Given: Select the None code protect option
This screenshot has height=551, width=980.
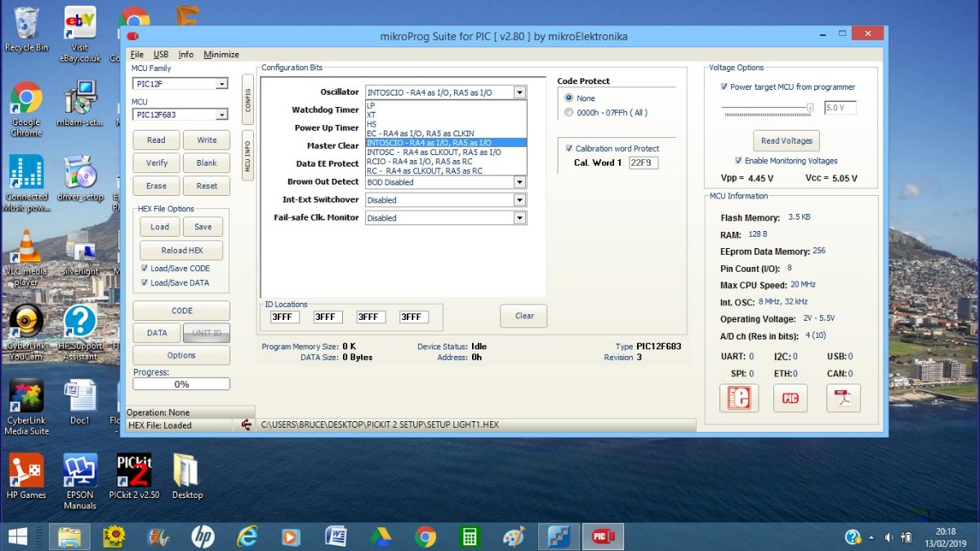Looking at the screenshot, I should coord(569,98).
